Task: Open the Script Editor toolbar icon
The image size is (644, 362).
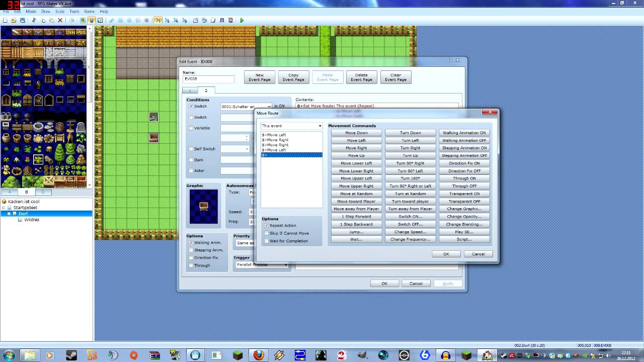Action: pos(213,20)
